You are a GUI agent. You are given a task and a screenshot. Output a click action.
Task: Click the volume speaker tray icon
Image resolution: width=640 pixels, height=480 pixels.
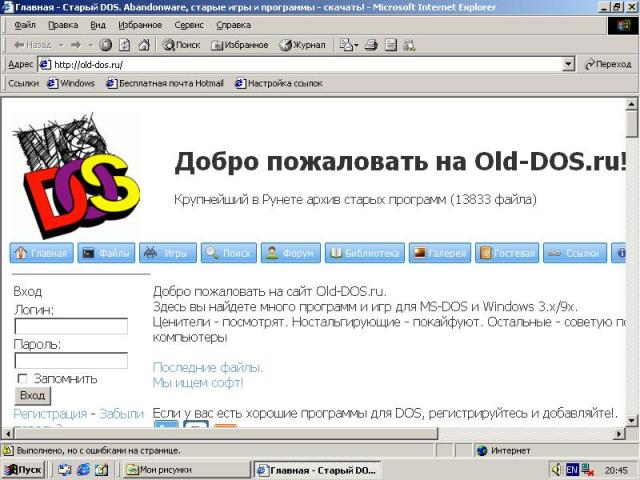(x=556, y=470)
